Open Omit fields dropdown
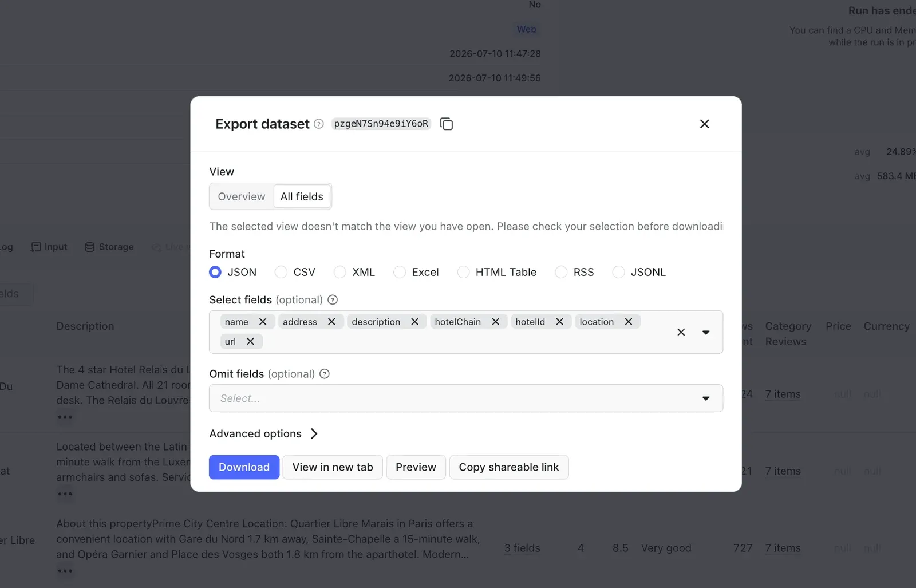Image resolution: width=916 pixels, height=588 pixels. (x=466, y=398)
